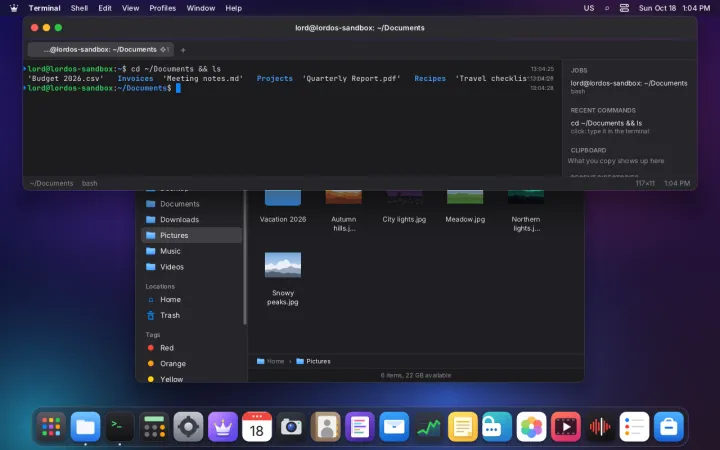This screenshot has height=450, width=720.
Task: Open Mail envelope icon in dock
Action: click(394, 427)
